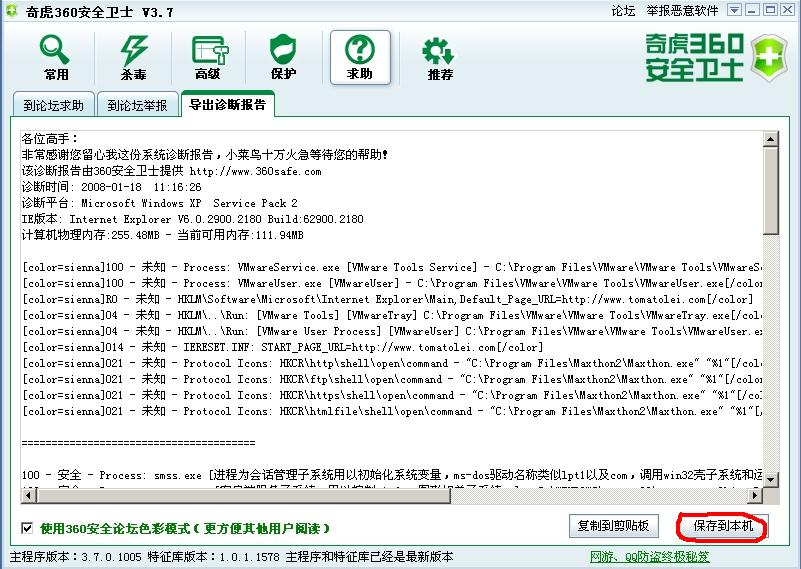Open the 常用 magnifier toolbar icon
The width and height of the screenshot is (801, 569).
(55, 58)
